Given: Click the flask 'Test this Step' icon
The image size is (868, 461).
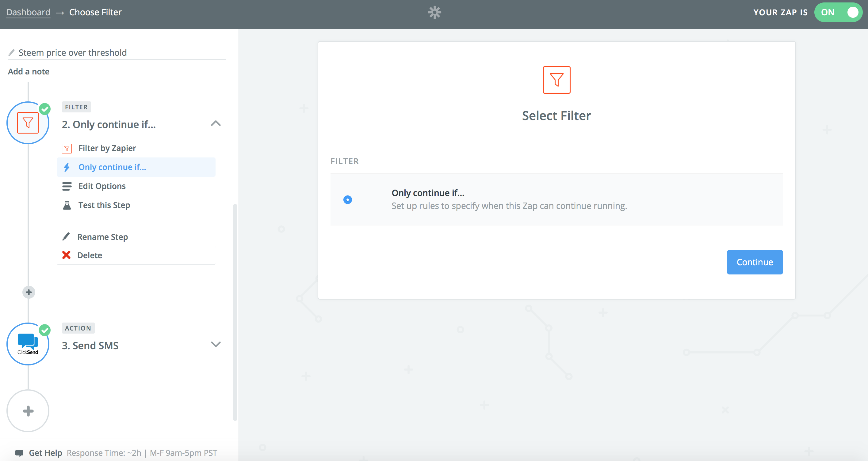Looking at the screenshot, I should (67, 205).
